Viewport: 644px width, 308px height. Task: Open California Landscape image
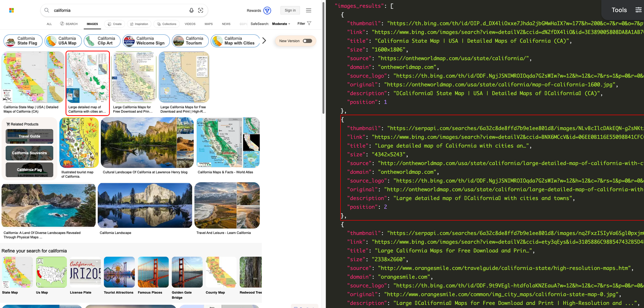pos(145,205)
